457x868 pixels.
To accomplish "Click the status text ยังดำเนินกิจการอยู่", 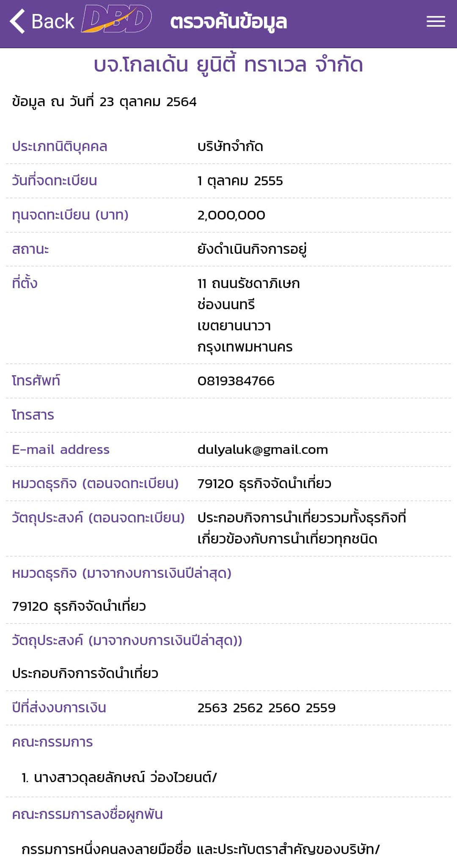I will click(252, 250).
